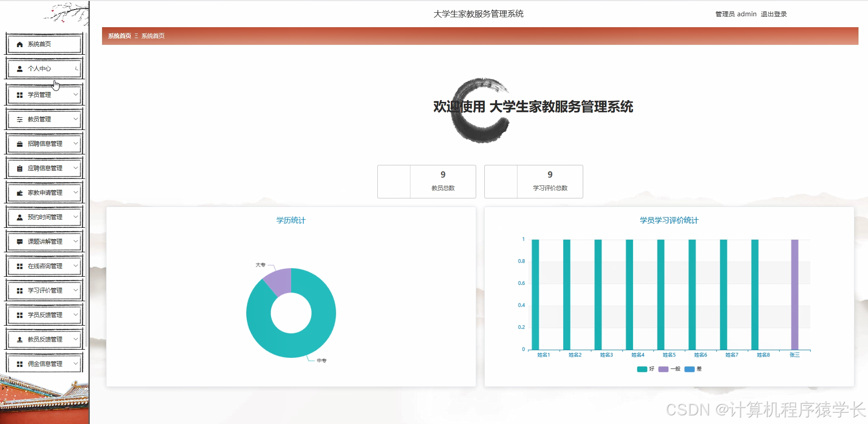The width and height of the screenshot is (868, 424).
Task: Toggle the 一般 legend item
Action: tap(670, 369)
